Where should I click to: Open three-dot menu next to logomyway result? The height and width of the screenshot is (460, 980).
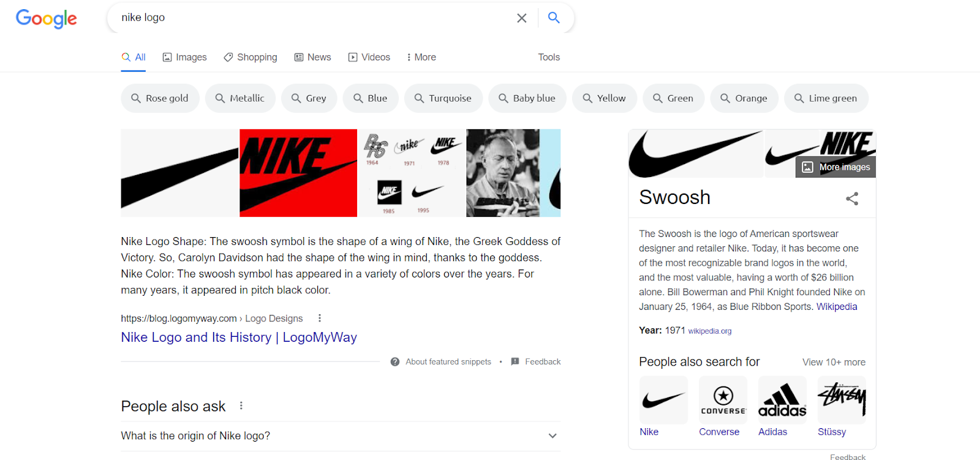pos(319,319)
